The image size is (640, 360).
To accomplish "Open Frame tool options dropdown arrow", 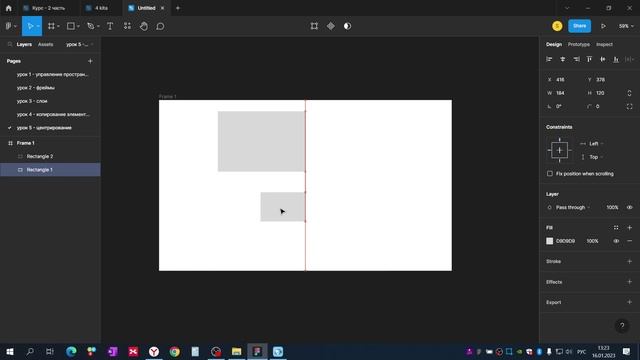I will point(58,27).
